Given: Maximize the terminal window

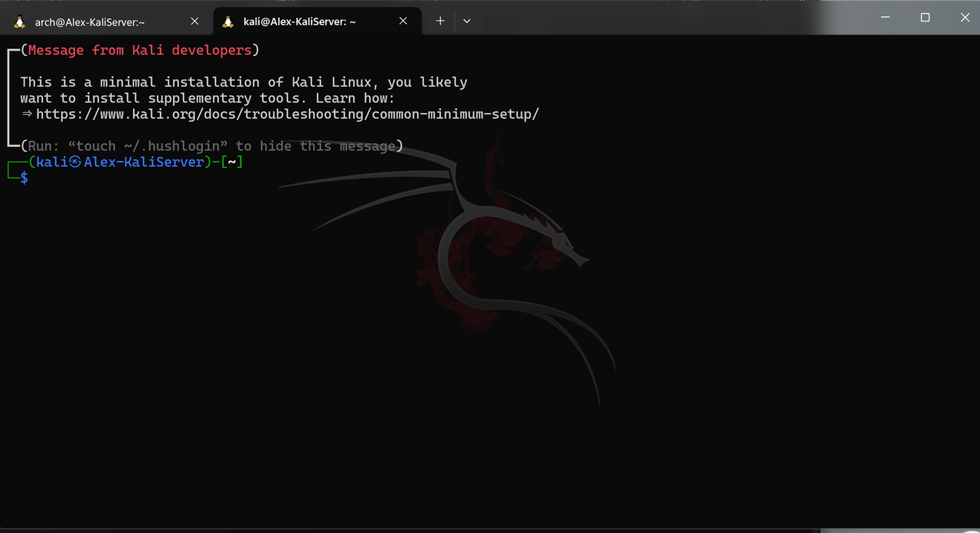Looking at the screenshot, I should (x=925, y=17).
